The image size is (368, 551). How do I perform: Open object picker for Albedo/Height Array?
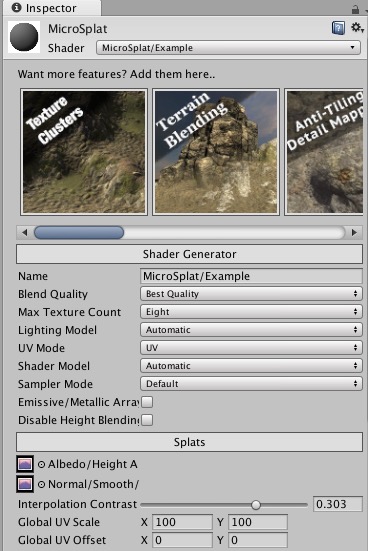coord(41,465)
